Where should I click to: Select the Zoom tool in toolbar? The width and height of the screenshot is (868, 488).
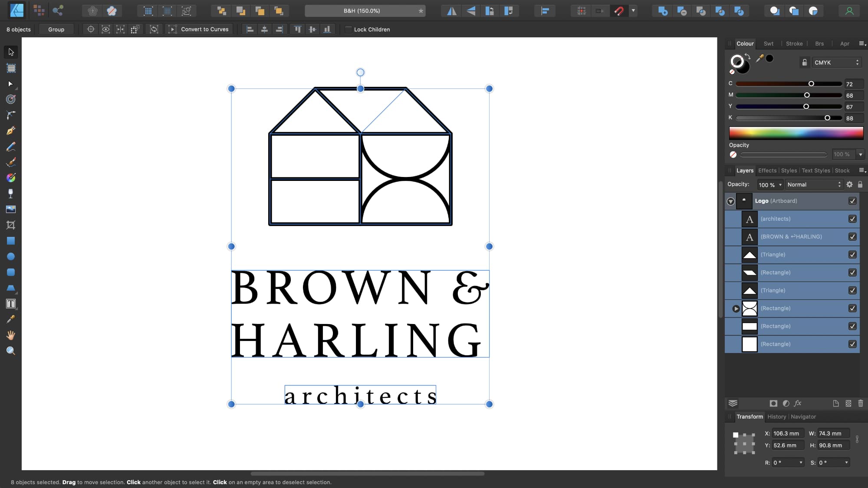(11, 350)
